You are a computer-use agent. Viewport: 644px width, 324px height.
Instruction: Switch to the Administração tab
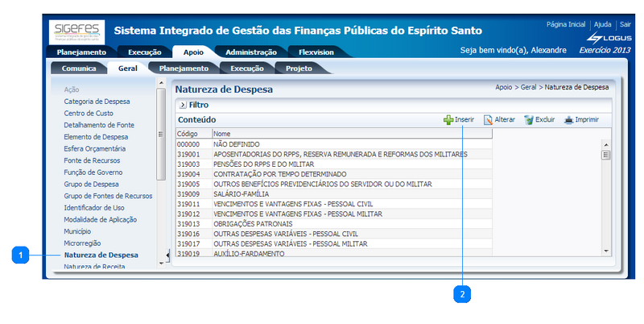(x=250, y=52)
